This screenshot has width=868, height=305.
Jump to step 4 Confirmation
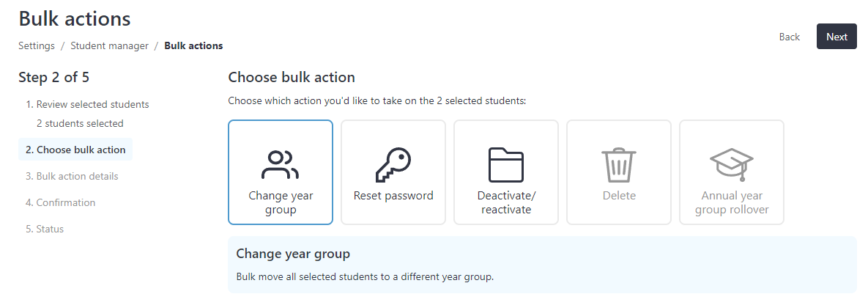pos(60,203)
